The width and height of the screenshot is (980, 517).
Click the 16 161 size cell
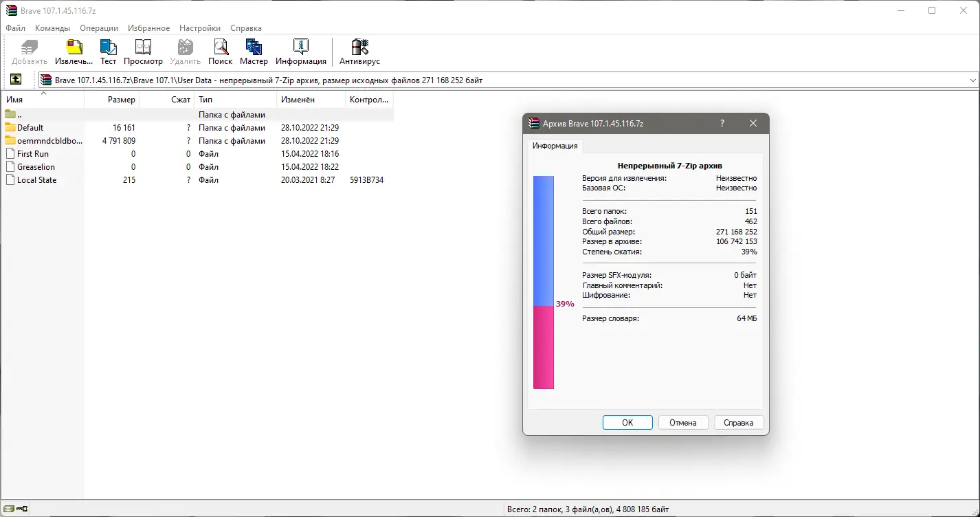point(124,128)
